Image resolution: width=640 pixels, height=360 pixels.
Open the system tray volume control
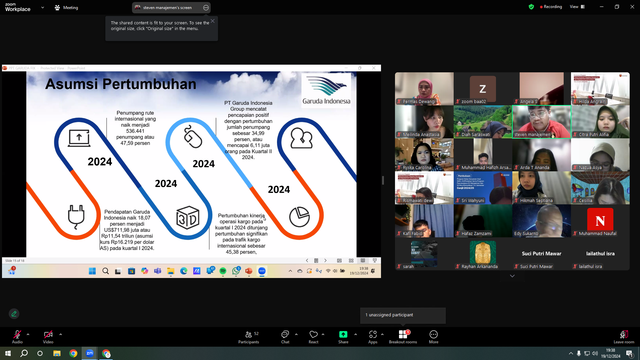coord(595,353)
